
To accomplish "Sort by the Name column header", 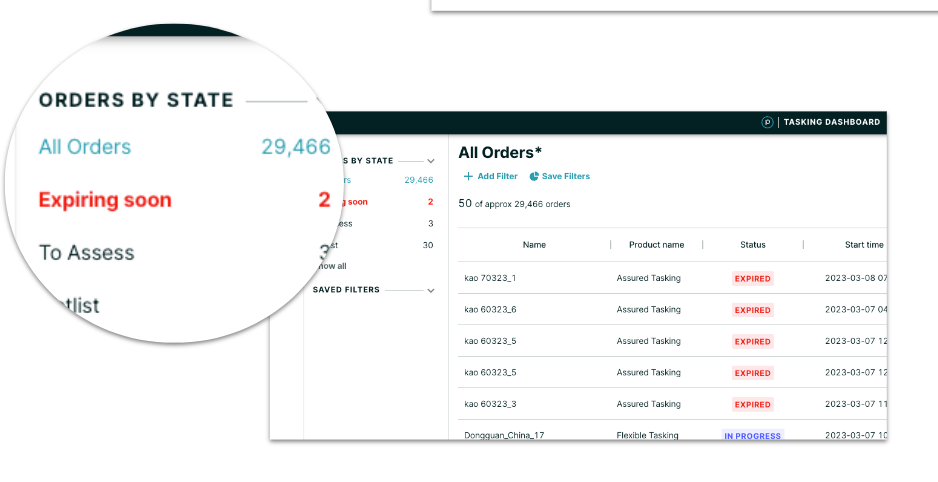I will pyautogui.click(x=534, y=245).
